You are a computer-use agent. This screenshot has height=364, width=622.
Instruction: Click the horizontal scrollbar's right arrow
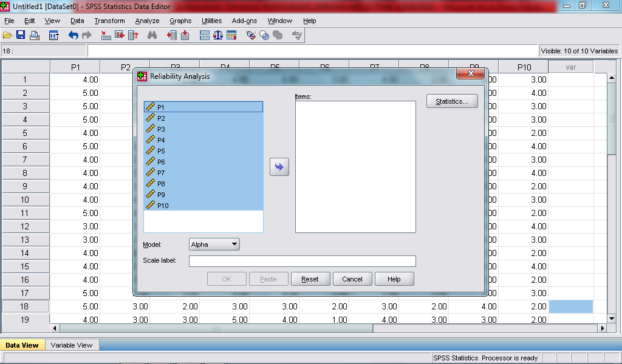pos(603,328)
